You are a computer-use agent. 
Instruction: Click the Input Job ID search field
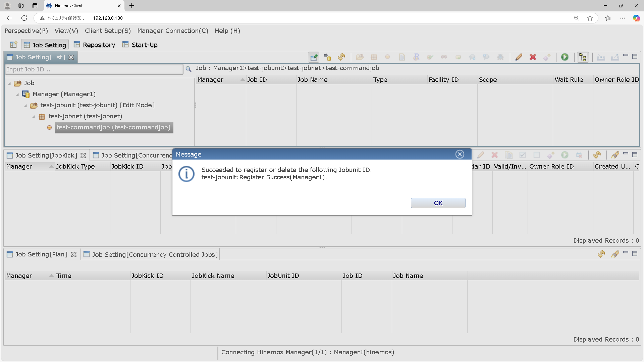(94, 69)
